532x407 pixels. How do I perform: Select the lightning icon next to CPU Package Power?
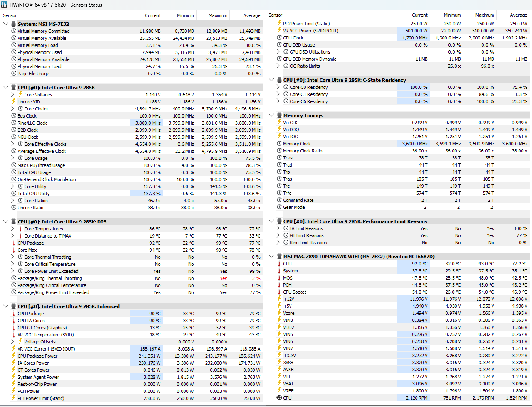pyautogui.click(x=14, y=356)
